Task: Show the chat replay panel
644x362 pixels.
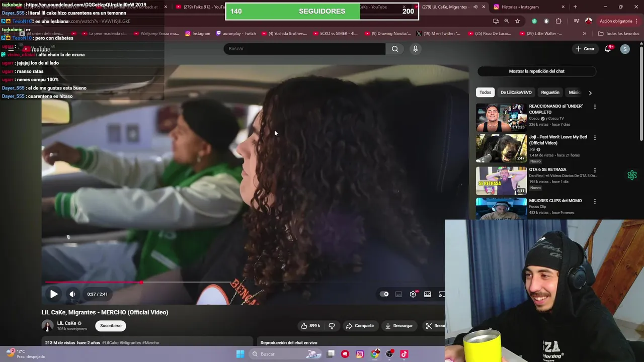Action: [537, 71]
